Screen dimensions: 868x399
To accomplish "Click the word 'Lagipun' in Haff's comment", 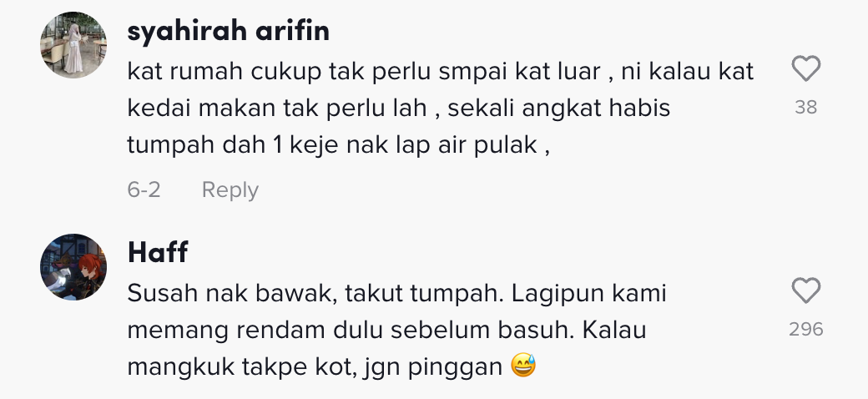I will click(x=557, y=295).
